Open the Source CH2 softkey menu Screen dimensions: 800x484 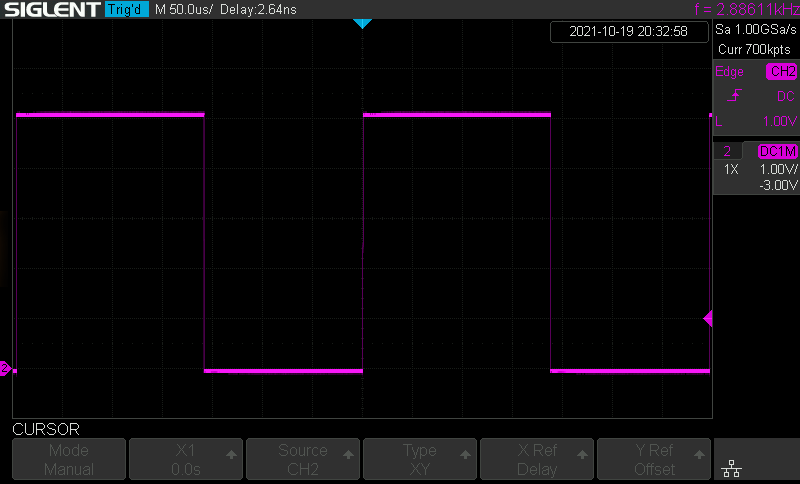[x=303, y=459]
